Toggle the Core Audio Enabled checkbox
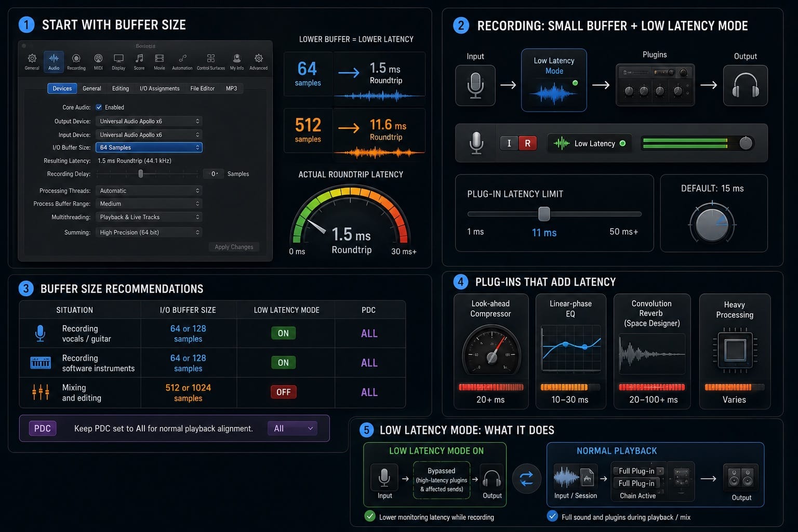798x532 pixels. click(x=99, y=108)
